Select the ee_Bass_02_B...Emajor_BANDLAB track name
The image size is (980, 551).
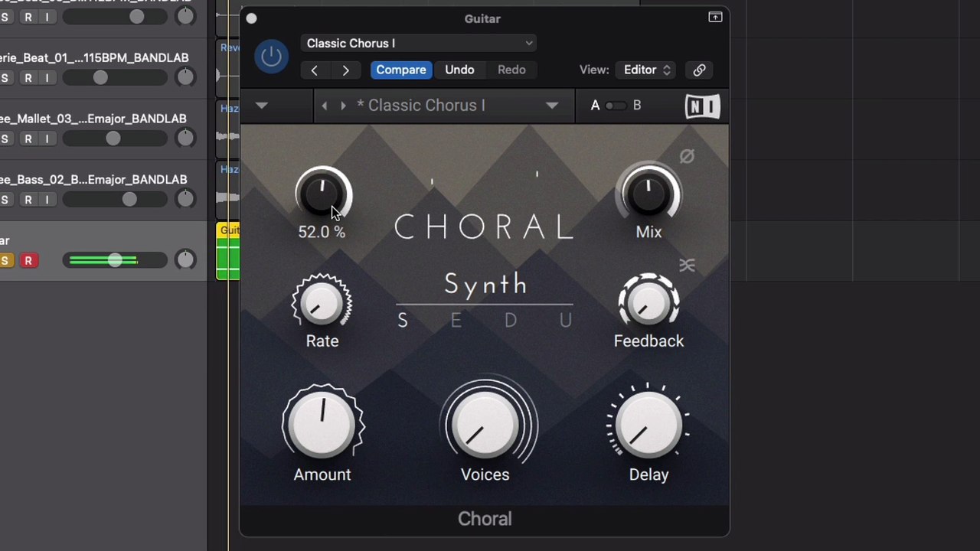coord(93,179)
